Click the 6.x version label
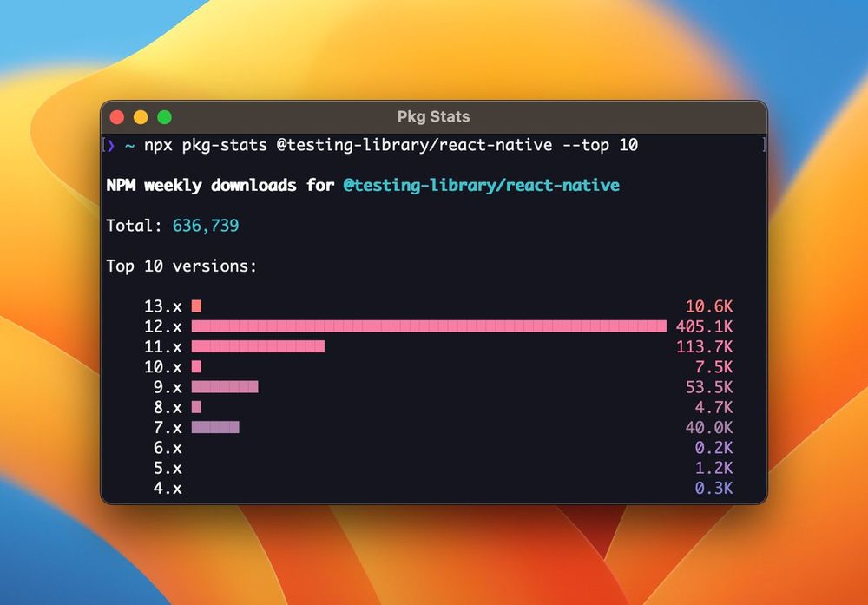 (168, 448)
